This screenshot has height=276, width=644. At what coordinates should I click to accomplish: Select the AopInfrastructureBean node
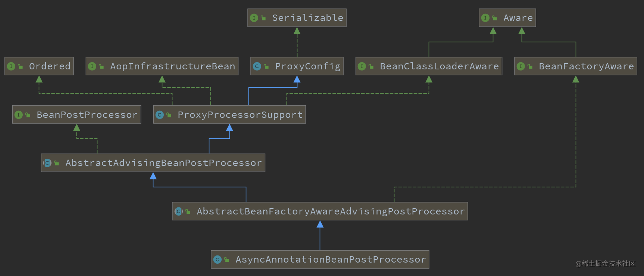point(162,66)
